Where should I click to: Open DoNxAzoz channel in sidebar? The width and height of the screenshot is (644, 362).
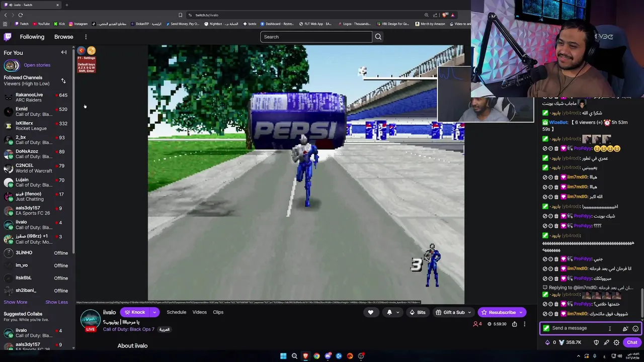tap(37, 154)
